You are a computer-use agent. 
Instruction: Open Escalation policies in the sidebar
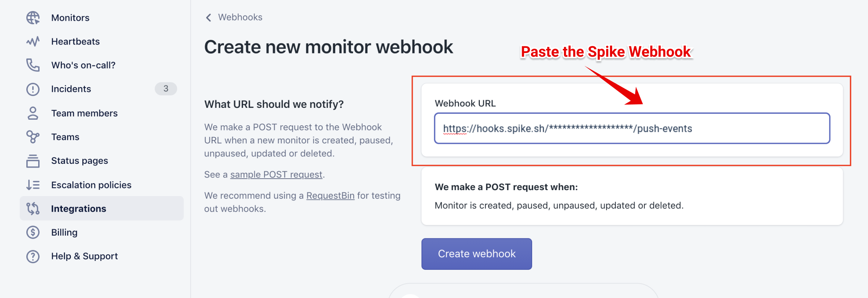(91, 185)
